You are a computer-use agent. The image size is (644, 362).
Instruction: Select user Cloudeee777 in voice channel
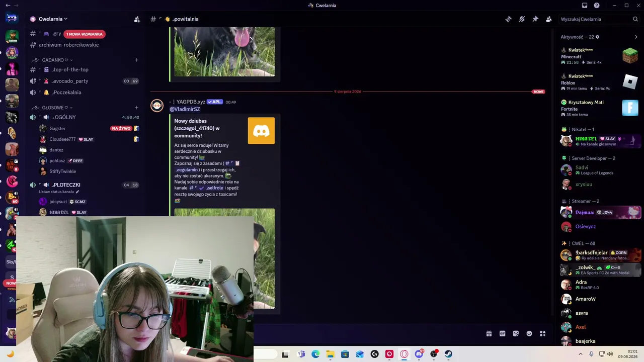coord(62,139)
